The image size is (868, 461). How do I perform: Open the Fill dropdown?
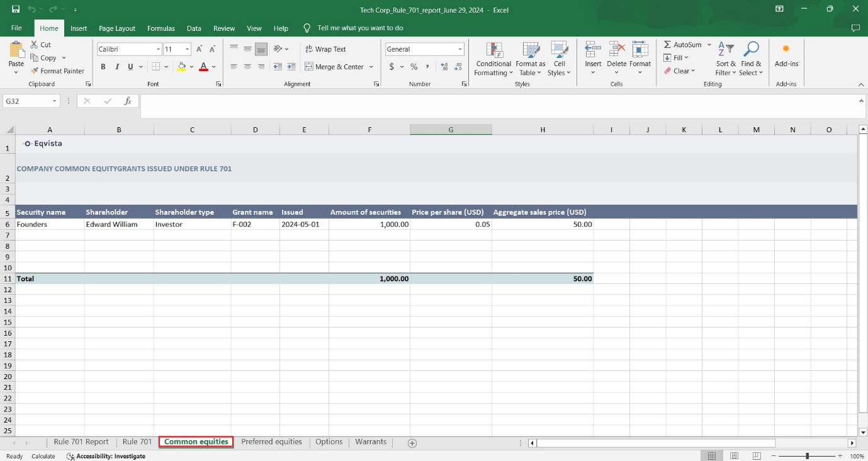point(677,58)
